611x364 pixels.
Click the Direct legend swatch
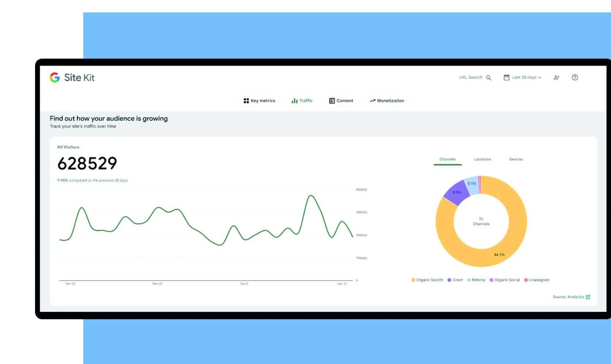(x=449, y=280)
